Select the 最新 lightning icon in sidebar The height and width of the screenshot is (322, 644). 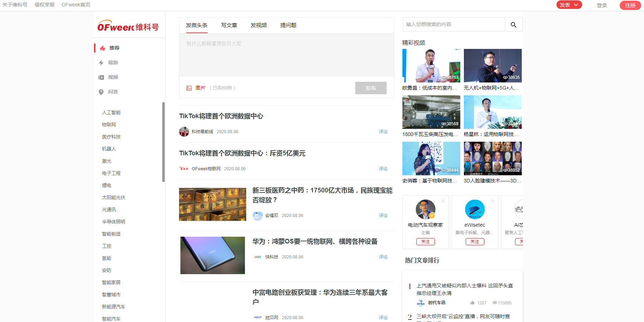point(101,62)
